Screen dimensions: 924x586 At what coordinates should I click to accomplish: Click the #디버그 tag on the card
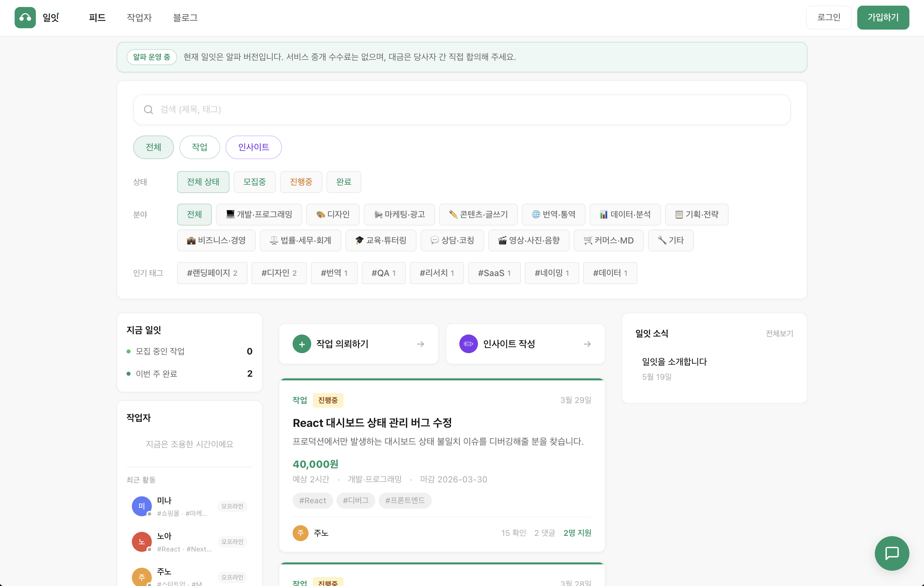(356, 501)
